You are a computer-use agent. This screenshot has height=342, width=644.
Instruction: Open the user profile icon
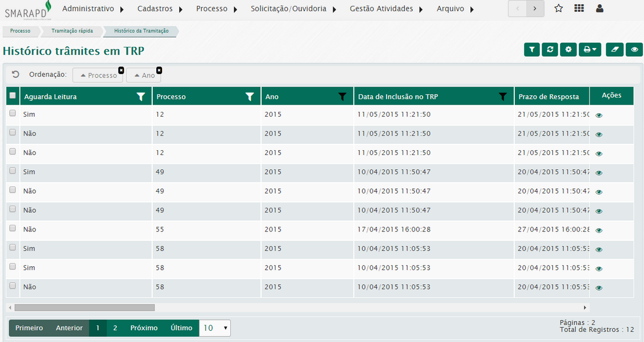(600, 8)
